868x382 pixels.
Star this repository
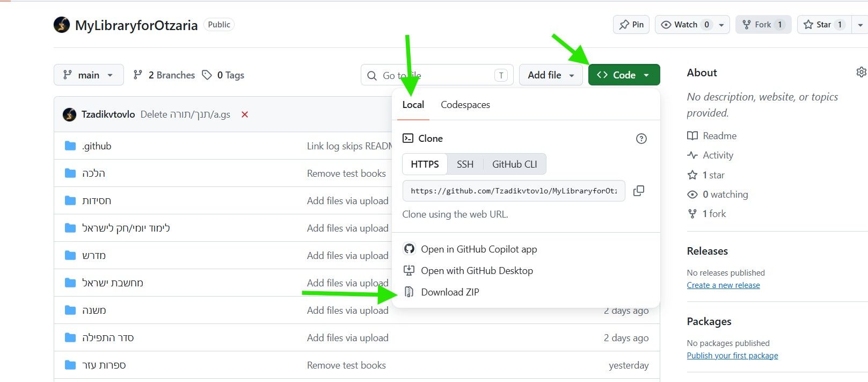coord(824,25)
